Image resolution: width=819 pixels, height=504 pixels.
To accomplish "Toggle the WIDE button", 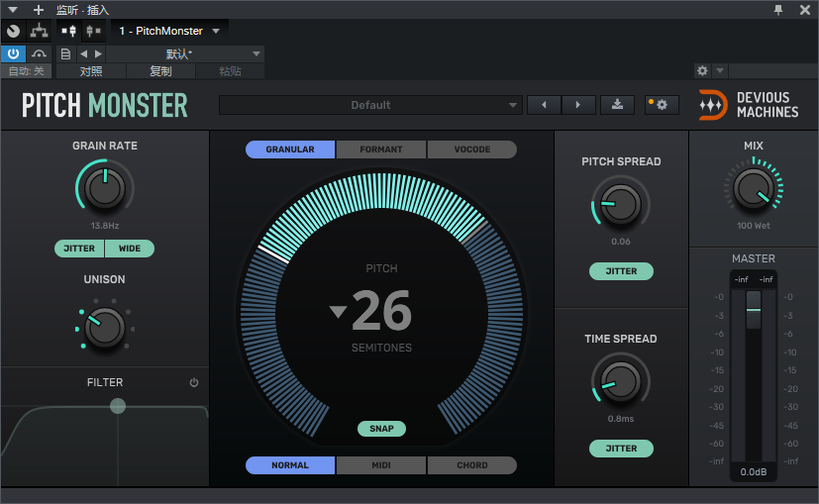I will [130, 249].
